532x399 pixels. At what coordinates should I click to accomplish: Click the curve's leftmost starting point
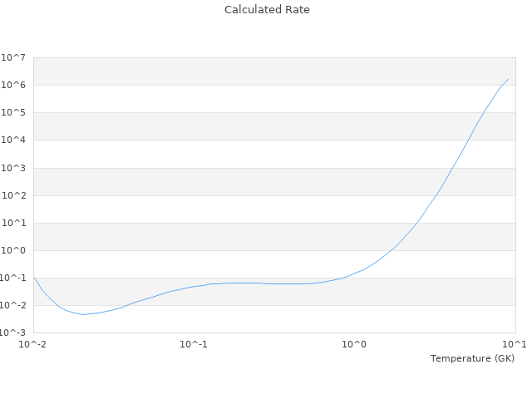click(34, 278)
